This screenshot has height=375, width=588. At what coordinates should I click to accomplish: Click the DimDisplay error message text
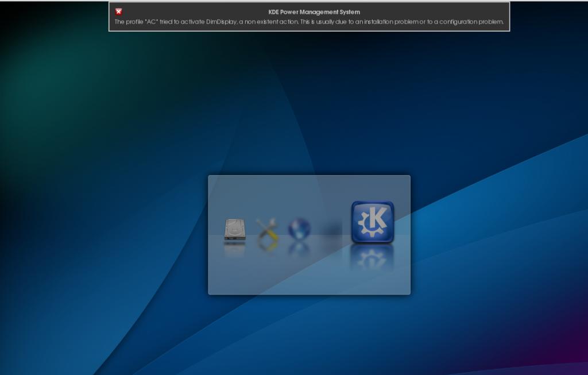click(x=309, y=22)
